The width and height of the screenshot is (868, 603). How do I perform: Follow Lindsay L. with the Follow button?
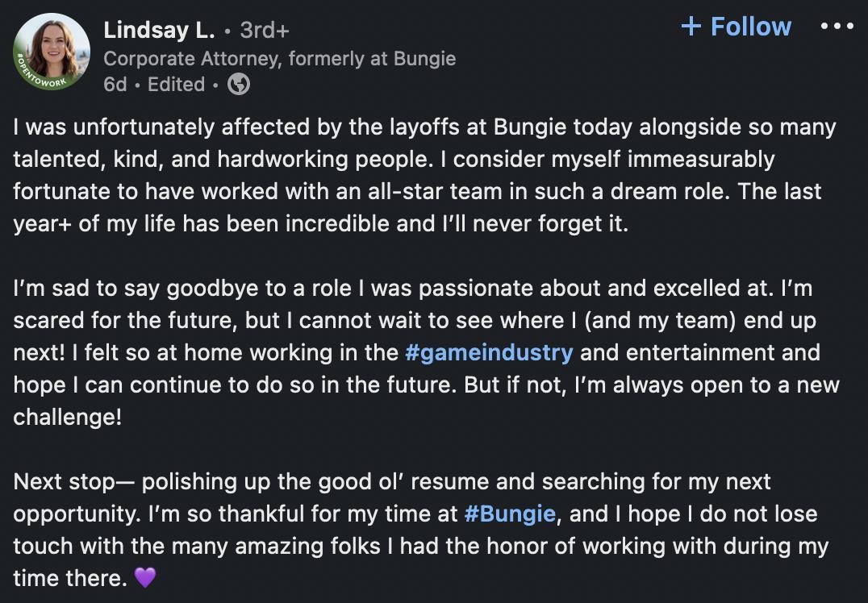click(737, 26)
